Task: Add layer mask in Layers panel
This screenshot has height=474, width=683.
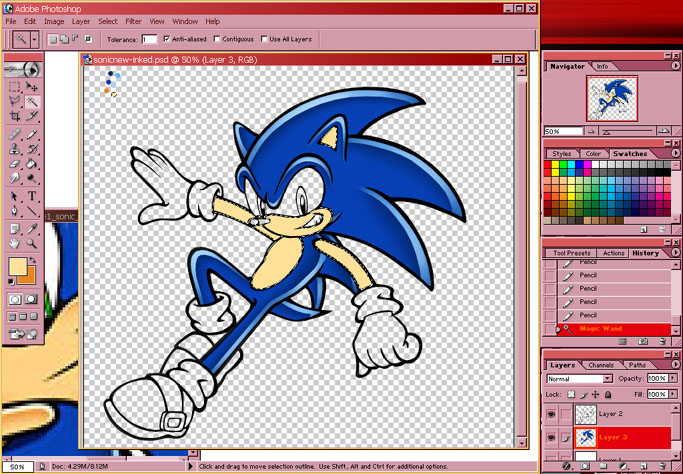Action: [585, 467]
